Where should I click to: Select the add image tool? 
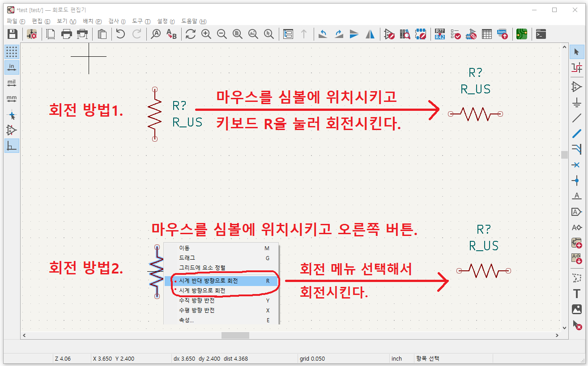click(x=577, y=309)
